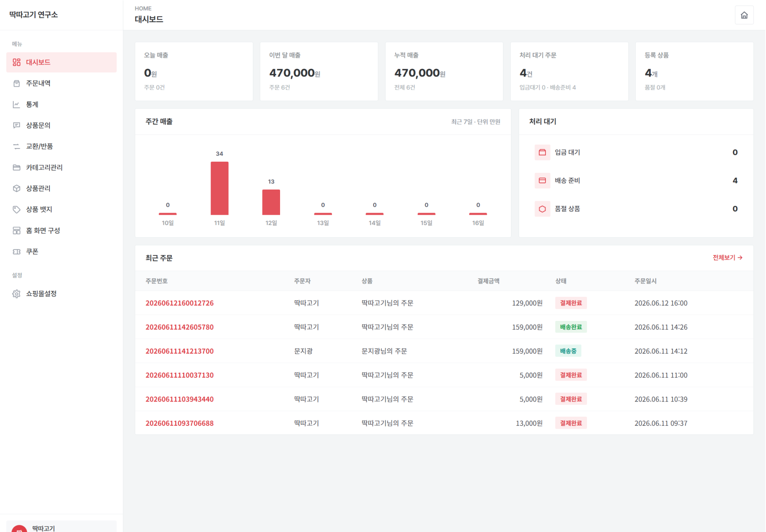Click the 11일 bar in weekly chart
The height and width of the screenshot is (532, 766).
point(219,188)
